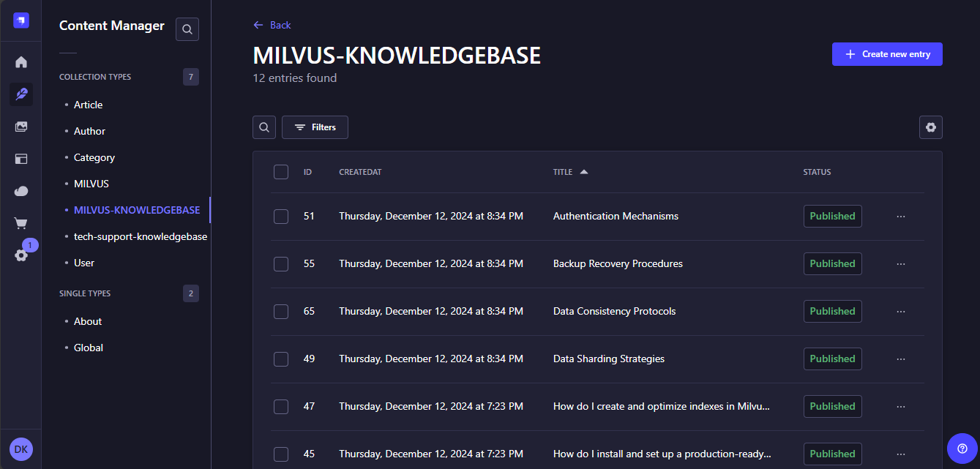
Task: Open the Article collection type
Action: pos(88,105)
